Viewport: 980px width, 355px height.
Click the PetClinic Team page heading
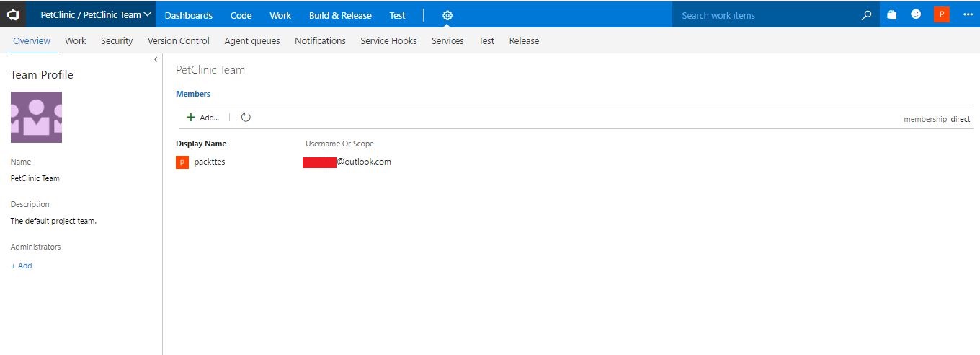(210, 70)
